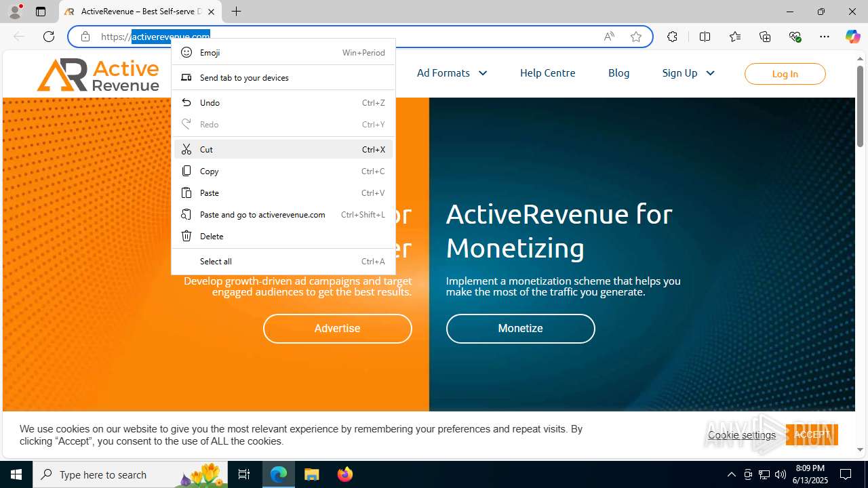Click the Advertise button
The width and height of the screenshot is (868, 488).
[x=337, y=329]
